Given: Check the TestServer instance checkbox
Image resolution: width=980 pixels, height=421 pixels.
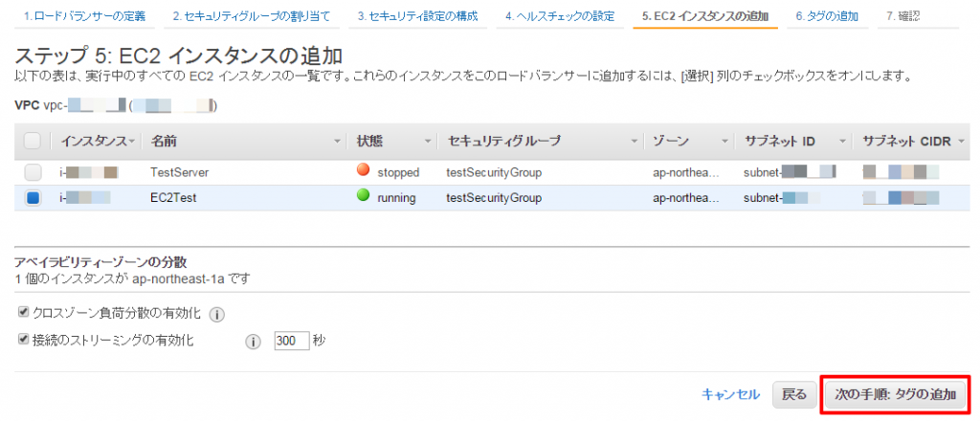Looking at the screenshot, I should click(33, 172).
